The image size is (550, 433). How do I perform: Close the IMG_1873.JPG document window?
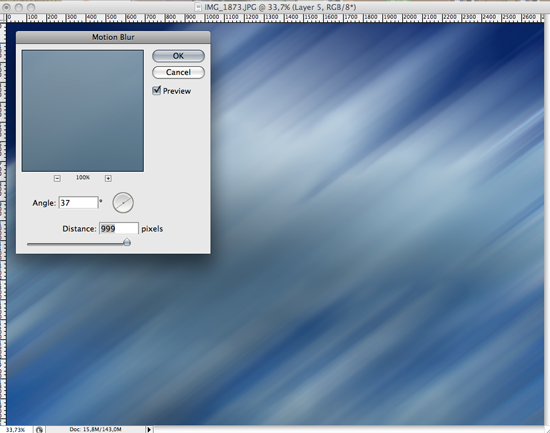[7, 7]
